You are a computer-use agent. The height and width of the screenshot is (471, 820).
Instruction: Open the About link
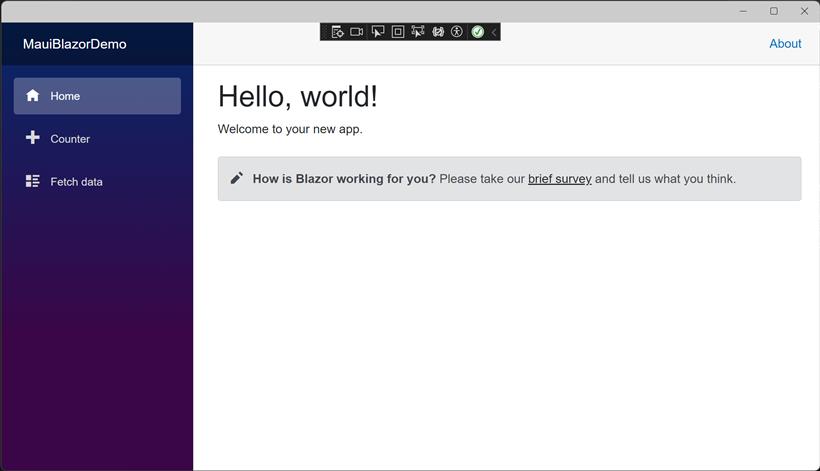[785, 44]
